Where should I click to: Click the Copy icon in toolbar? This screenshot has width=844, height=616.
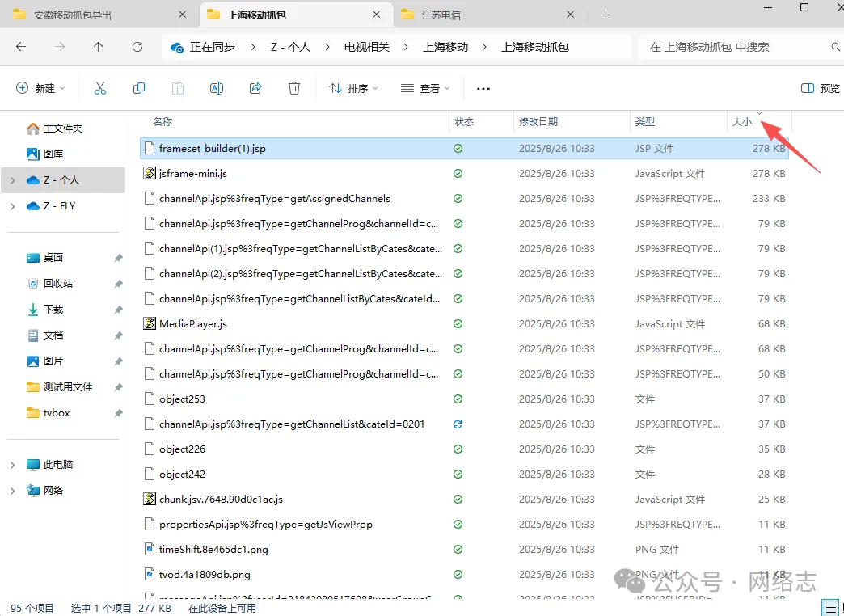click(x=139, y=88)
